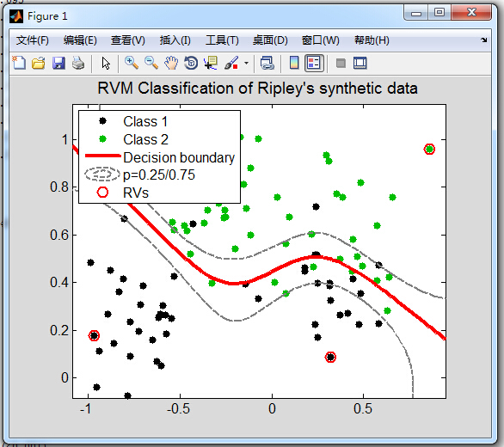Enable the Data Cursor tool
Image resolution: width=504 pixels, height=447 pixels.
point(211,63)
